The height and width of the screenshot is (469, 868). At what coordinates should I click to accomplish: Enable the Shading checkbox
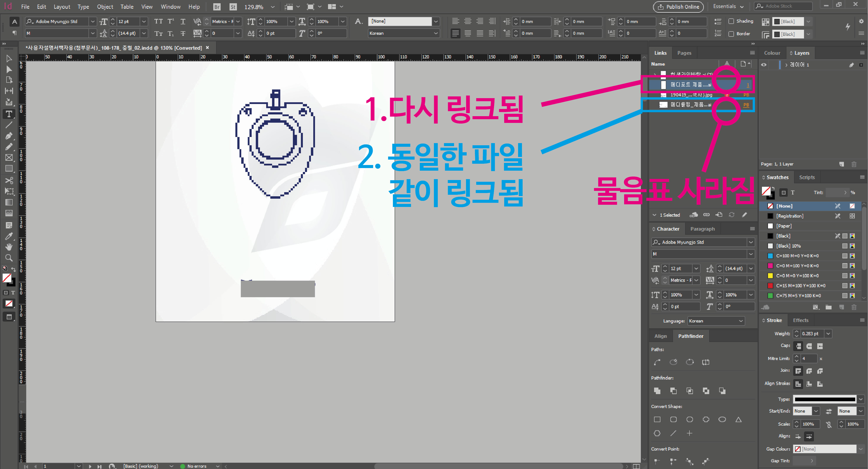point(731,21)
